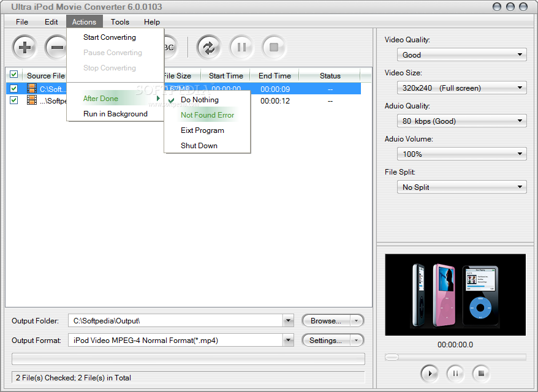Choose Start Converting from Actions menu
538x392 pixels.
point(115,37)
